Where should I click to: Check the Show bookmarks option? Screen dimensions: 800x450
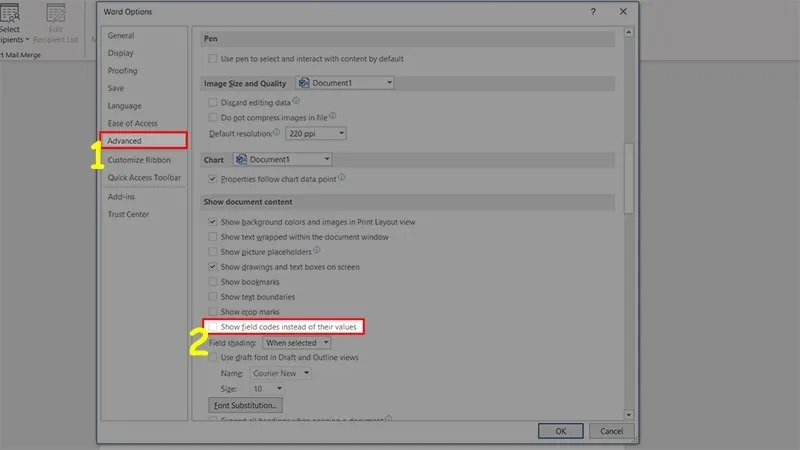tap(212, 282)
